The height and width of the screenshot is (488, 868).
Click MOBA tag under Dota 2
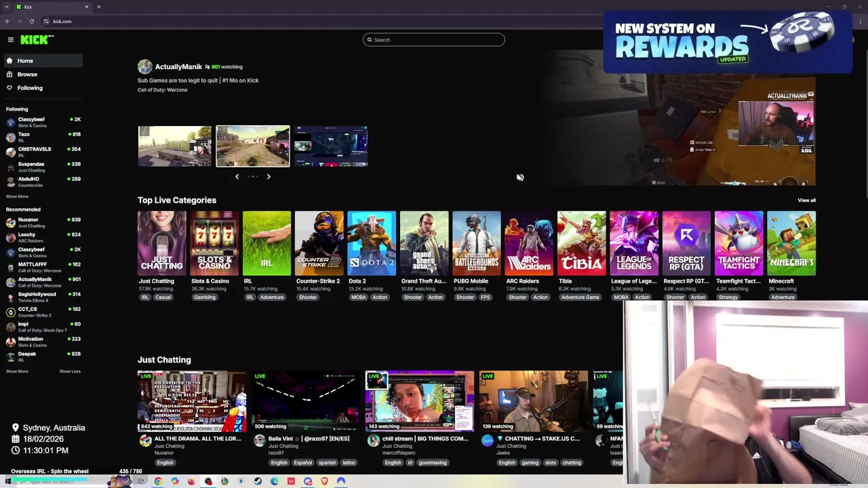click(358, 297)
